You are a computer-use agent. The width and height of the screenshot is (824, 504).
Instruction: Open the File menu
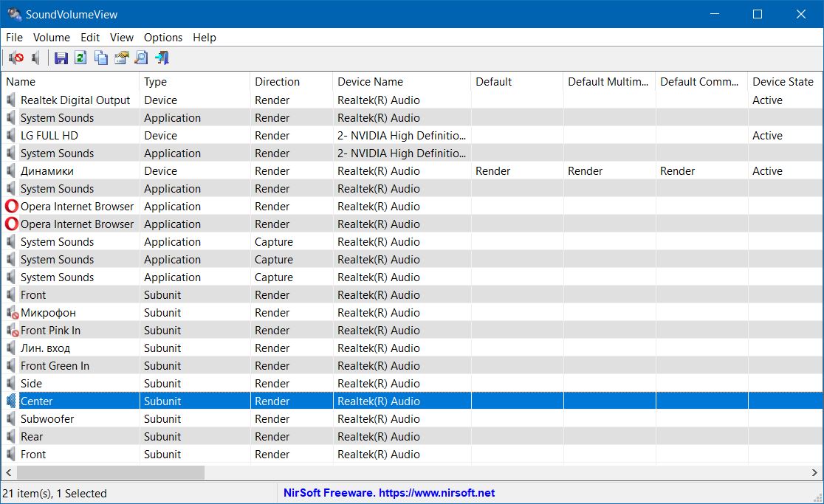click(x=14, y=38)
